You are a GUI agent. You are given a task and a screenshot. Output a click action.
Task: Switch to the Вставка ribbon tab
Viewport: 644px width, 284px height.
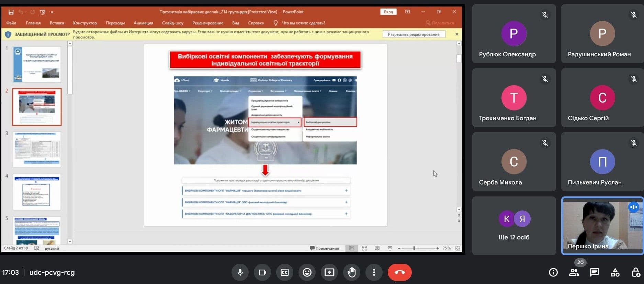(57, 23)
